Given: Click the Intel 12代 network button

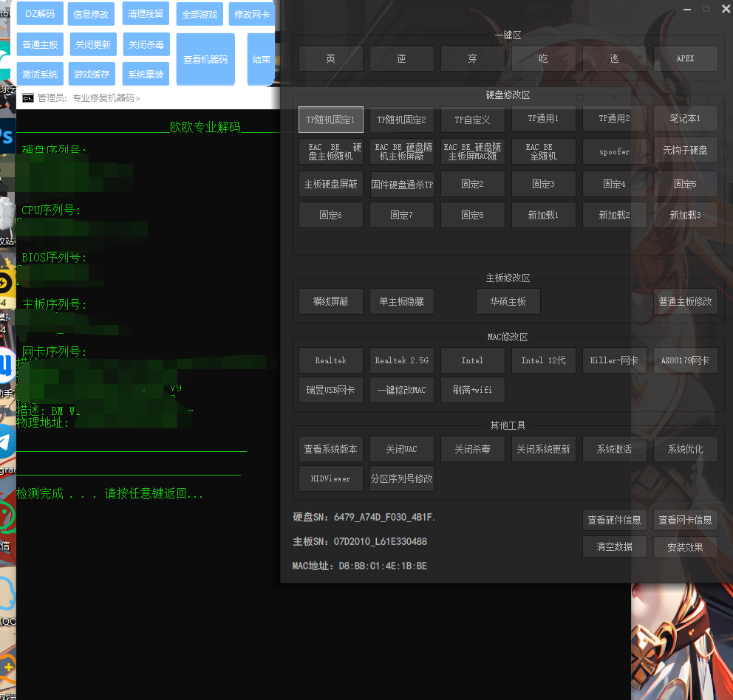Looking at the screenshot, I should pyautogui.click(x=543, y=360).
